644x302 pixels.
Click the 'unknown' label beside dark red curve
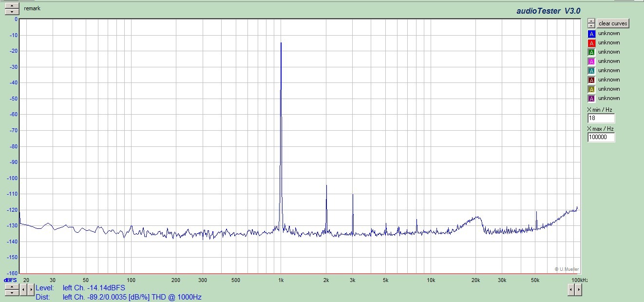[609, 80]
